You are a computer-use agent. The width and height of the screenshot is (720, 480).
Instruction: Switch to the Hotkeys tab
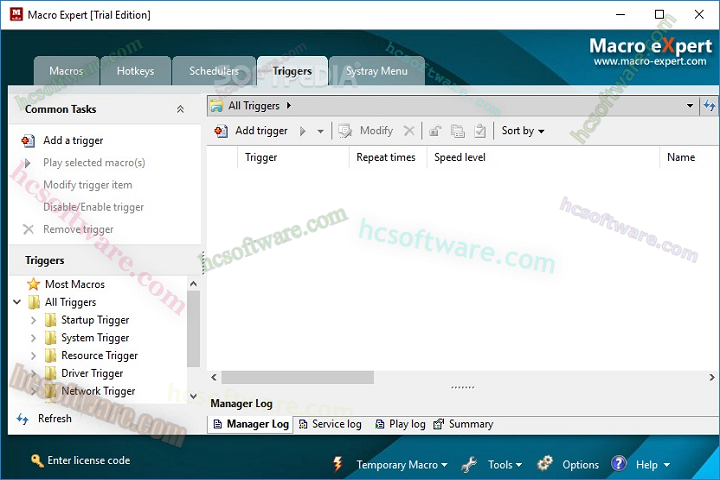135,71
